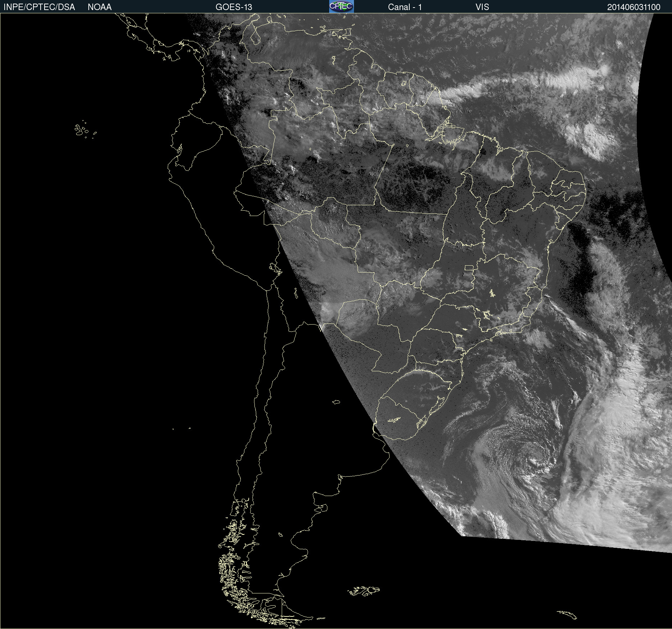Click the Canal - 1 label
Image resolution: width=672 pixels, height=629 pixels.
tap(405, 7)
